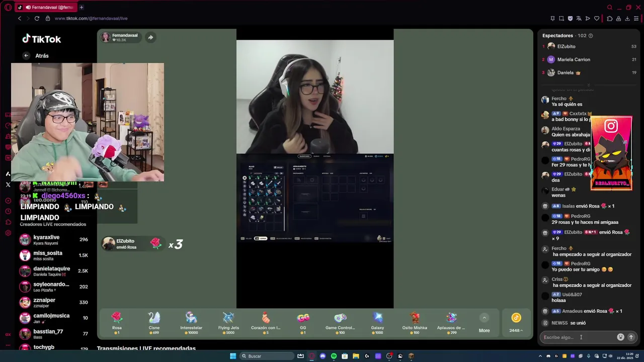The width and height of the screenshot is (644, 362).
Task: Open the Opera account profile icon
Action: coord(618,19)
